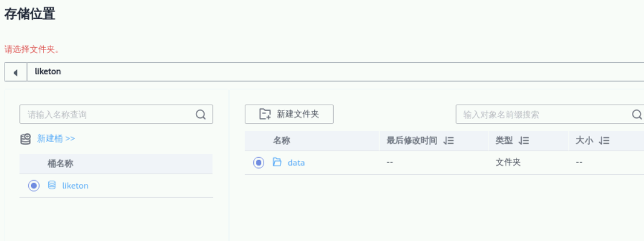
Task: Click the 类型 column header text
Action: [504, 141]
